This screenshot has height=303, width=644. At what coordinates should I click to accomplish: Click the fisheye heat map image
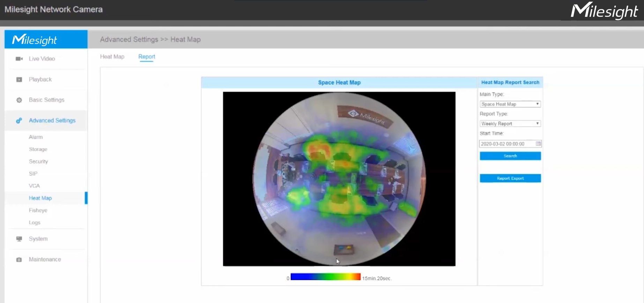click(x=339, y=179)
